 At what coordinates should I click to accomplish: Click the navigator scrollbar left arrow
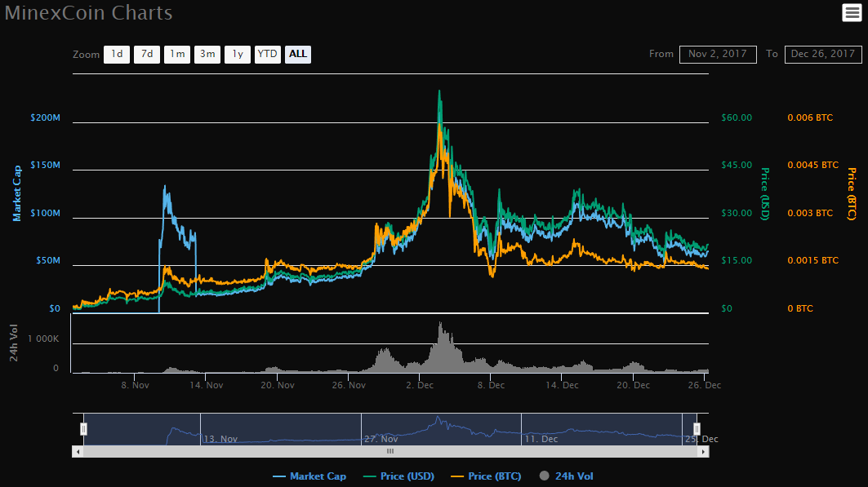pyautogui.click(x=78, y=452)
